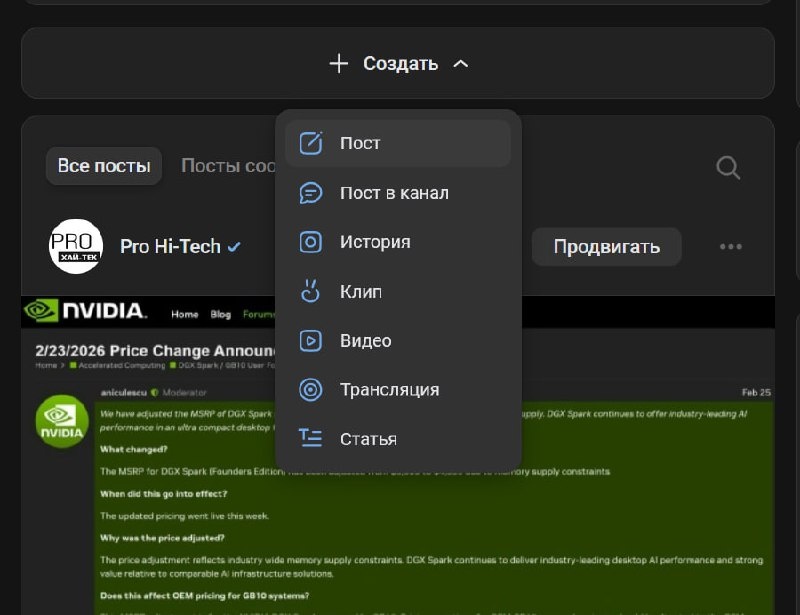
Task: Click the round NVIDIA user avatar
Action: (62, 421)
